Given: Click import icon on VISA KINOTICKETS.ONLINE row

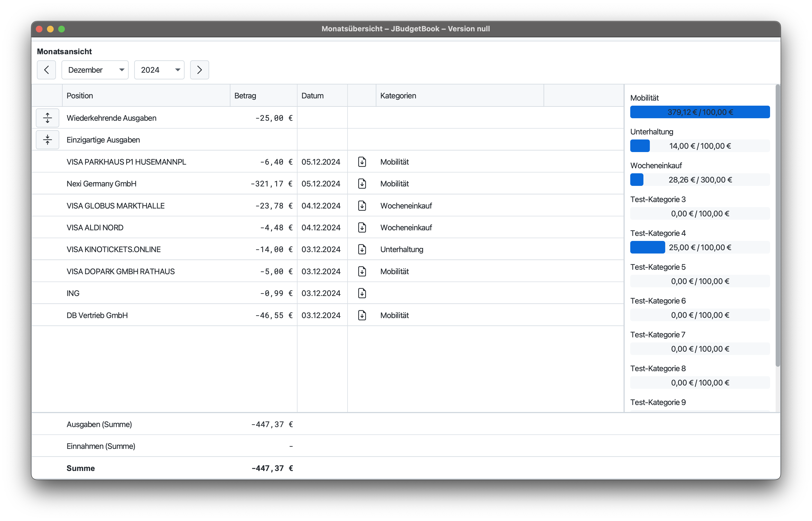Looking at the screenshot, I should click(362, 249).
